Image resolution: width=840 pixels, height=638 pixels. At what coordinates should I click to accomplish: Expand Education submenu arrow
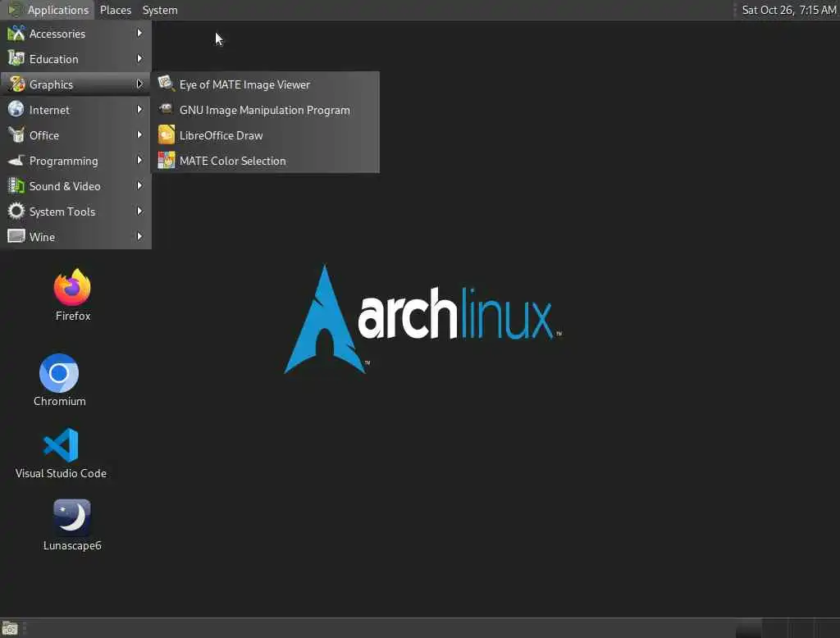point(139,58)
